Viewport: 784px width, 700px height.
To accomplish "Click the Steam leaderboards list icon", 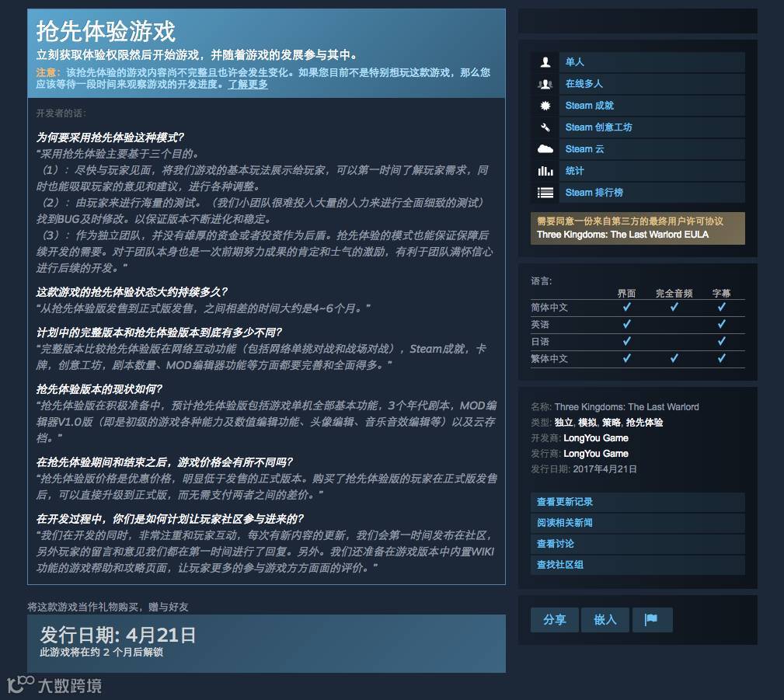I will click(545, 193).
